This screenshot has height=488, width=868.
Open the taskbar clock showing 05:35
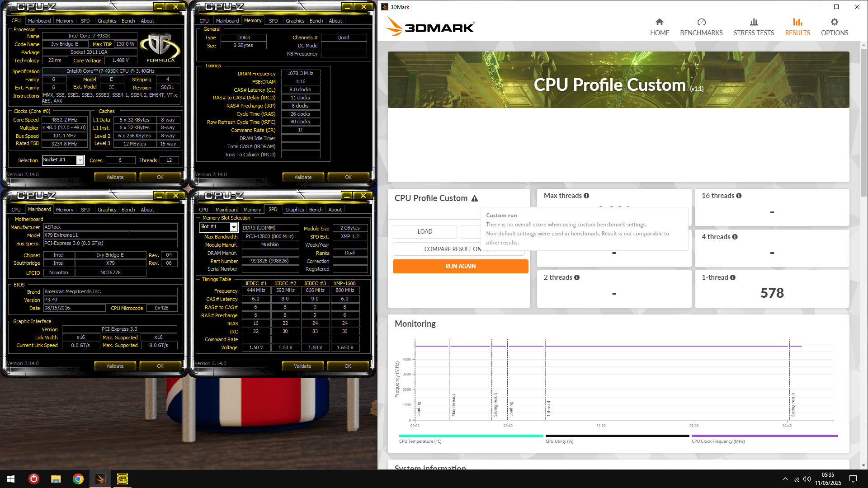pyautogui.click(x=828, y=479)
